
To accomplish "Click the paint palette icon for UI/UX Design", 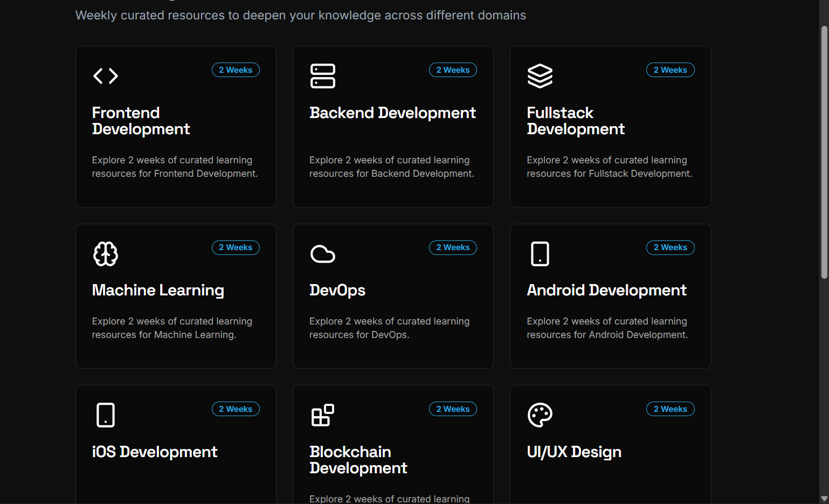I will click(x=540, y=415).
